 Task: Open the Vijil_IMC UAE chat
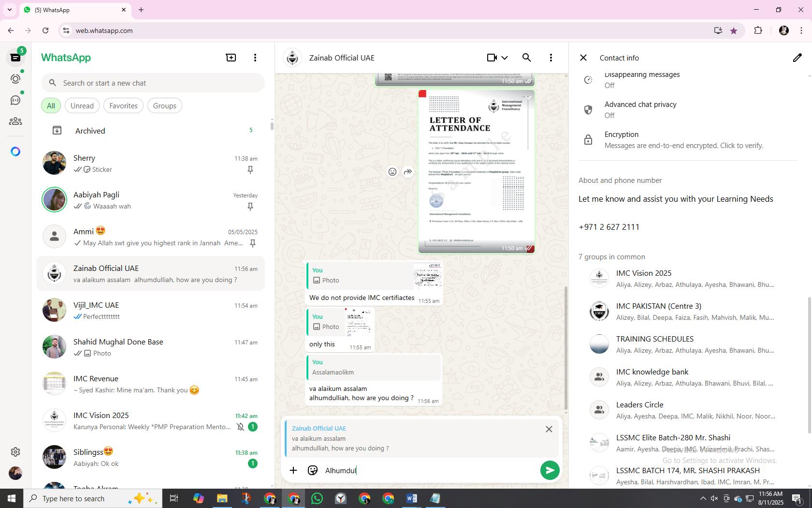[151, 310]
